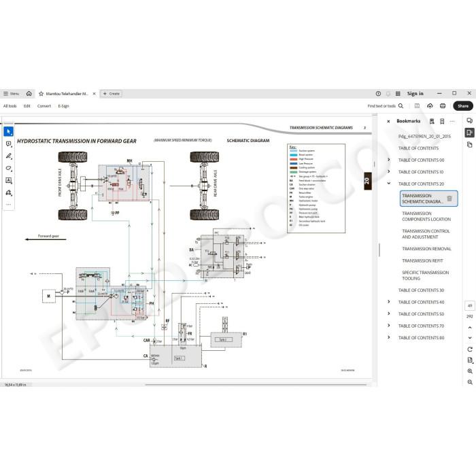This screenshot has width=476, height=476.
Task: Go to the previous page arrow
Action: tap(470, 328)
